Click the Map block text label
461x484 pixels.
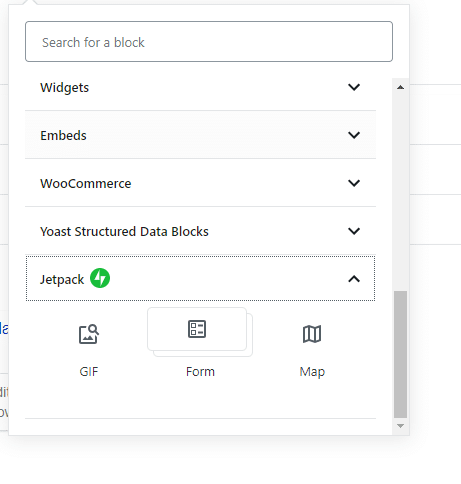click(x=312, y=372)
